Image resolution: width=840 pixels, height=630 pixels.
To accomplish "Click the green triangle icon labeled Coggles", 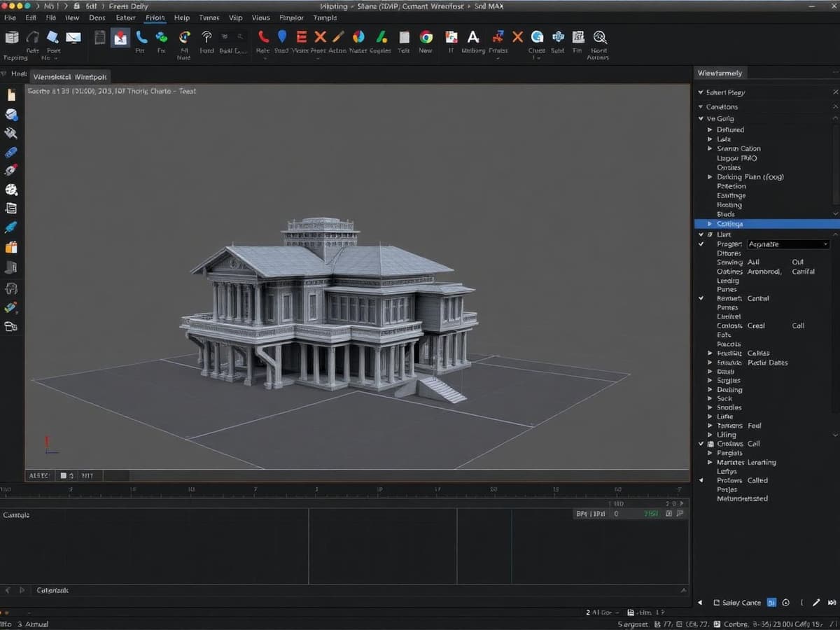I will coord(381,37).
